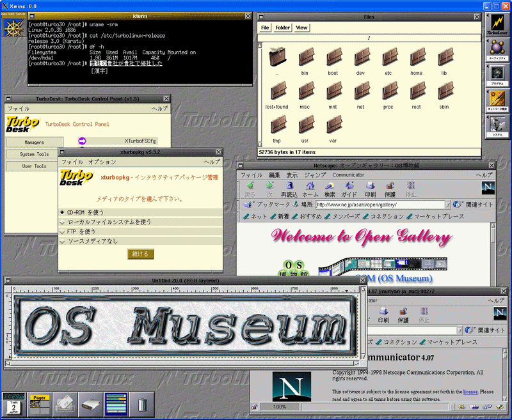Open the home folder icon
The height and width of the screenshot is (420, 512).
pyautogui.click(x=417, y=57)
